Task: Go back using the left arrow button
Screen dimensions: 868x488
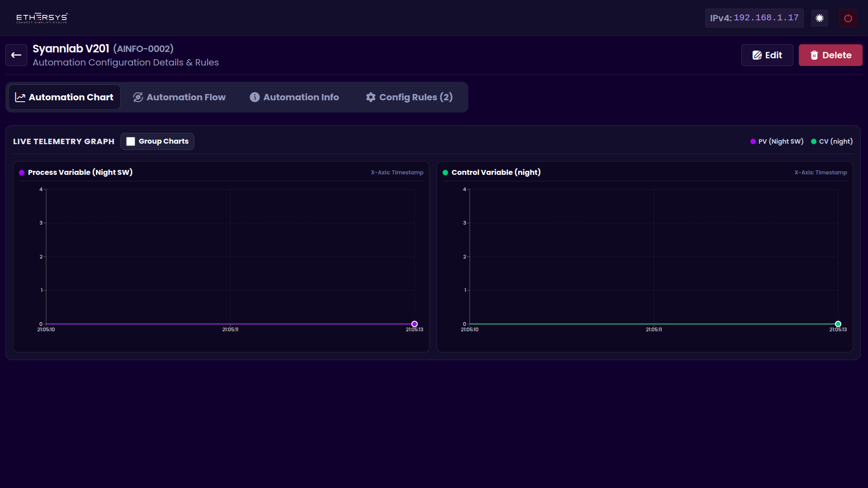Action: click(x=16, y=55)
